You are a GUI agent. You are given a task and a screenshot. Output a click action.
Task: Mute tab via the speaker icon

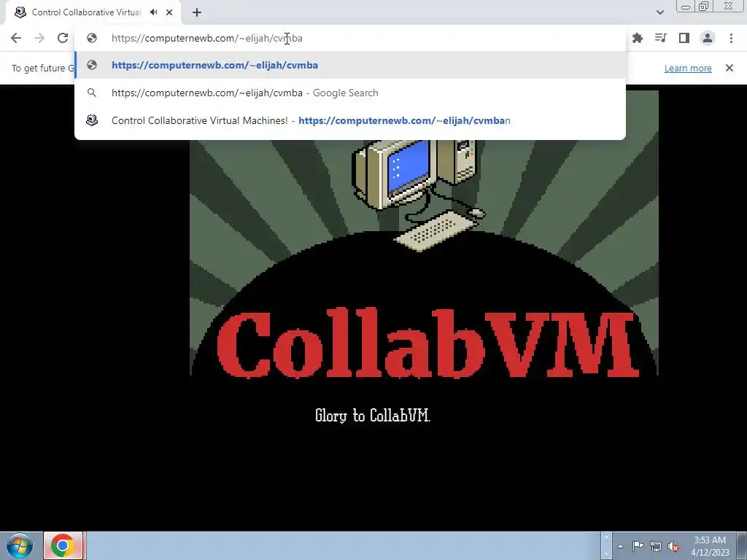pos(153,12)
